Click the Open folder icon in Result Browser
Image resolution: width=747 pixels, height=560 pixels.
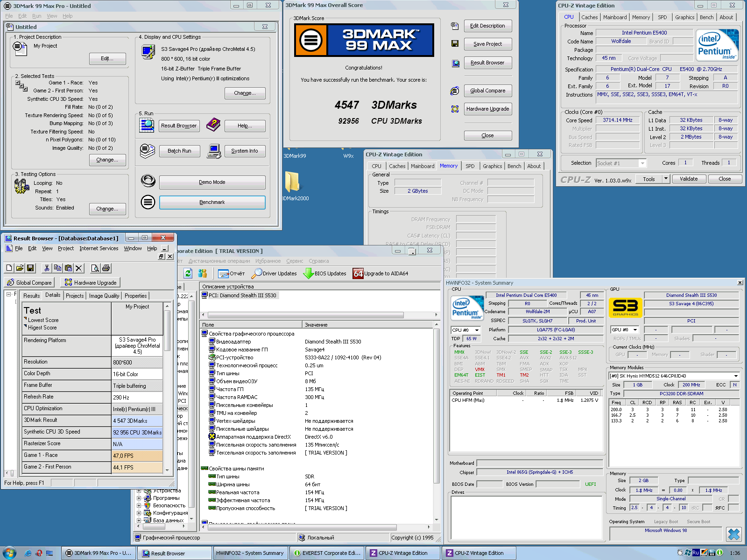[x=20, y=268]
